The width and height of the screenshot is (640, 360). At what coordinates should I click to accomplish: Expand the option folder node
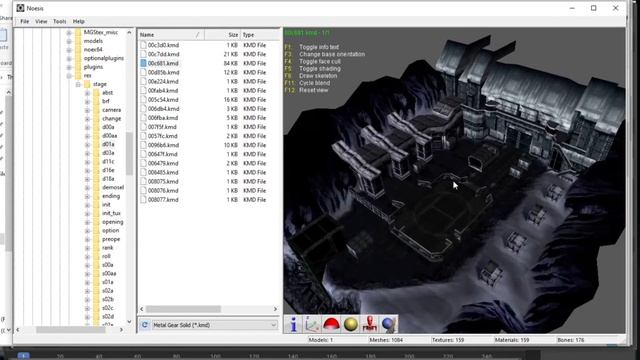click(87, 231)
